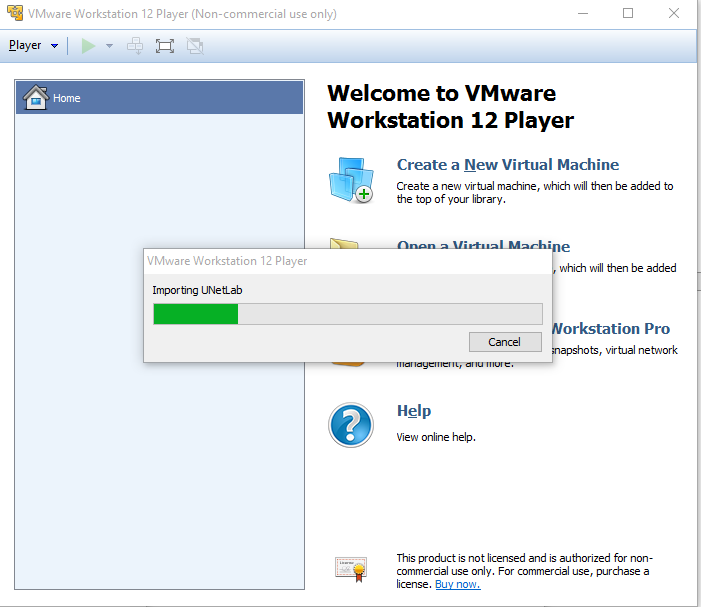Click Open a Virtual Machine link
The height and width of the screenshot is (607, 701).
tap(483, 244)
